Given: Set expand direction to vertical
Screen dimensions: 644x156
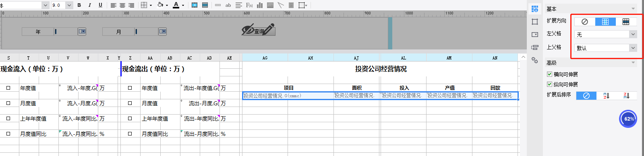Looking at the screenshot, I should 605,22.
